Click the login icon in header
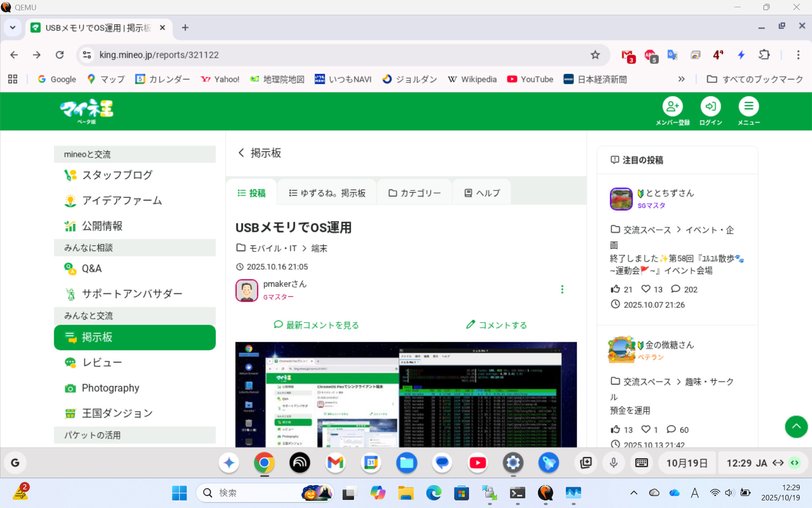 click(710, 107)
